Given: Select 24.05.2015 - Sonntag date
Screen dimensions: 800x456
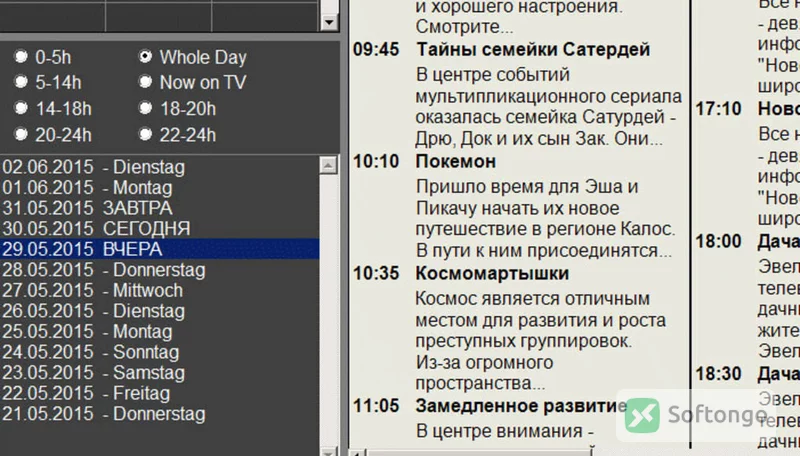Looking at the screenshot, I should [160, 352].
